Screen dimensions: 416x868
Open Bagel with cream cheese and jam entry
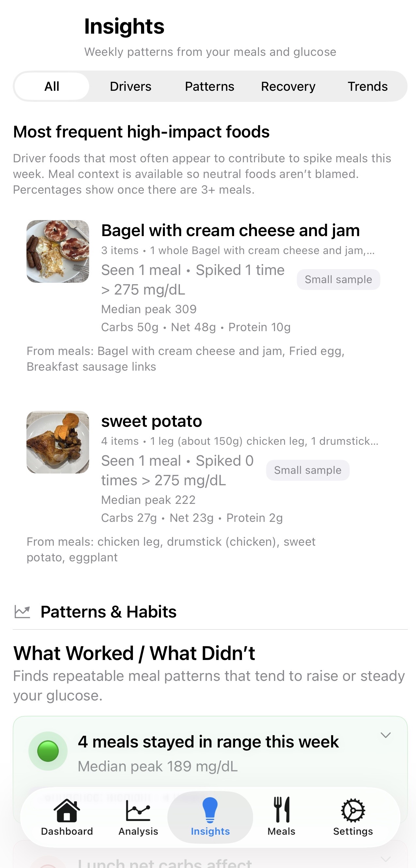[231, 231]
